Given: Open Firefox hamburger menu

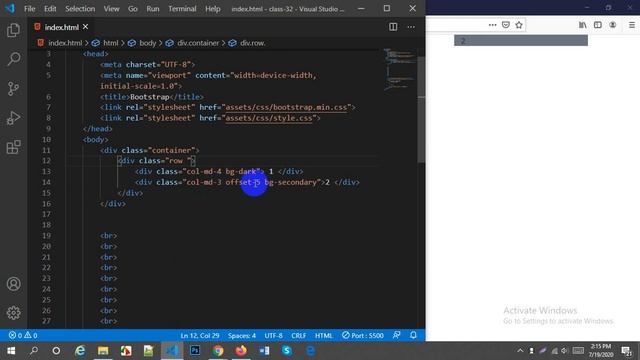Looking at the screenshot, I should [x=632, y=25].
